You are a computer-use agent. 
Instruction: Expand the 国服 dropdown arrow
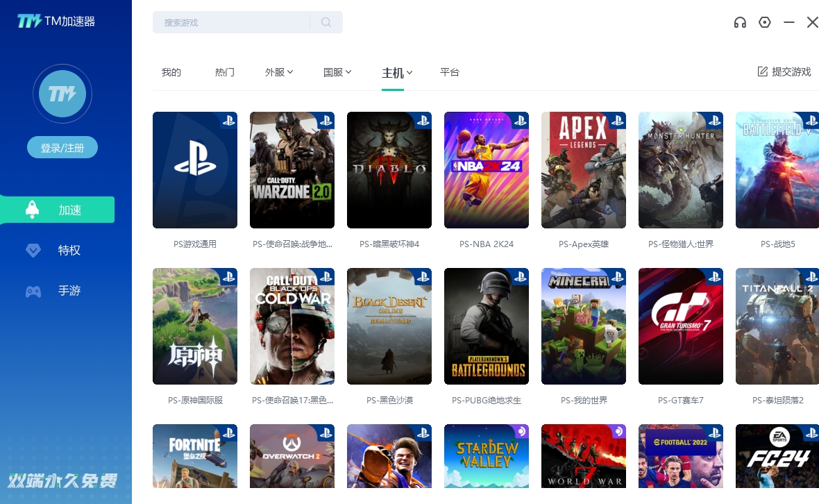tap(348, 72)
